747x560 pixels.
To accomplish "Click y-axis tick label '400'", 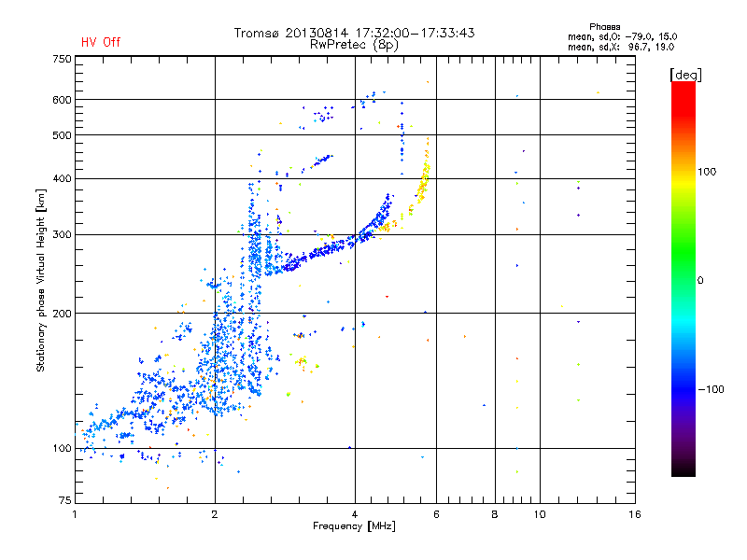I will pos(63,179).
